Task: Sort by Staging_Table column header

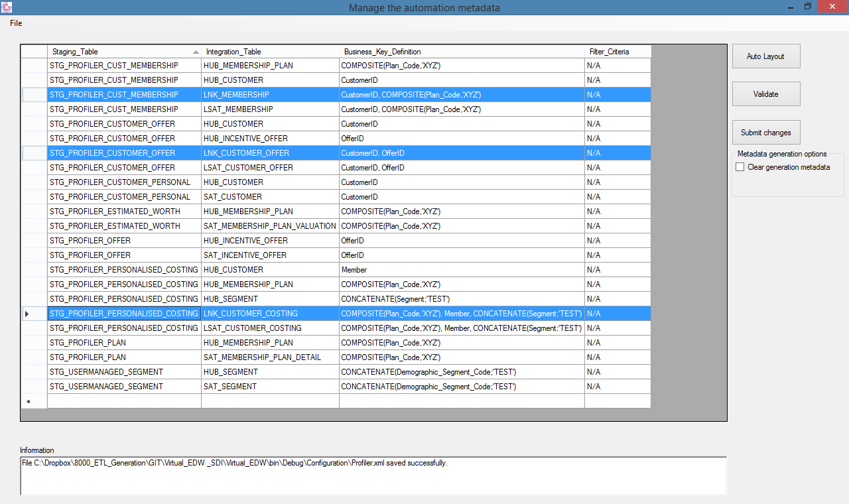Action: (x=124, y=52)
